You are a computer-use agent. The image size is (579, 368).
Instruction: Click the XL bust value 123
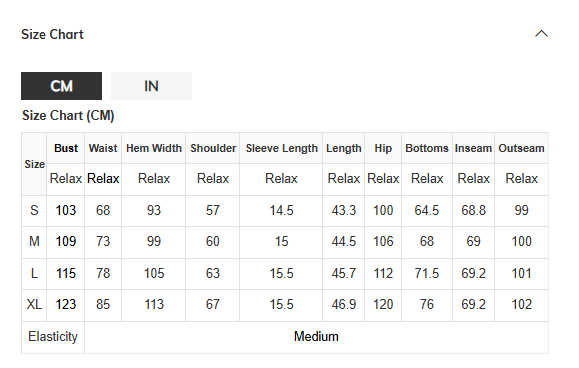pyautogui.click(x=66, y=305)
